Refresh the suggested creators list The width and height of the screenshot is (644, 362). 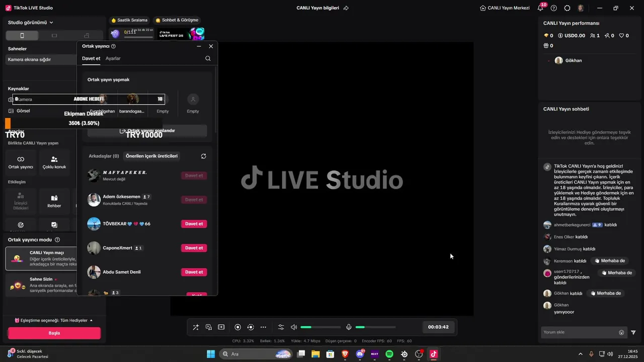[x=203, y=156]
